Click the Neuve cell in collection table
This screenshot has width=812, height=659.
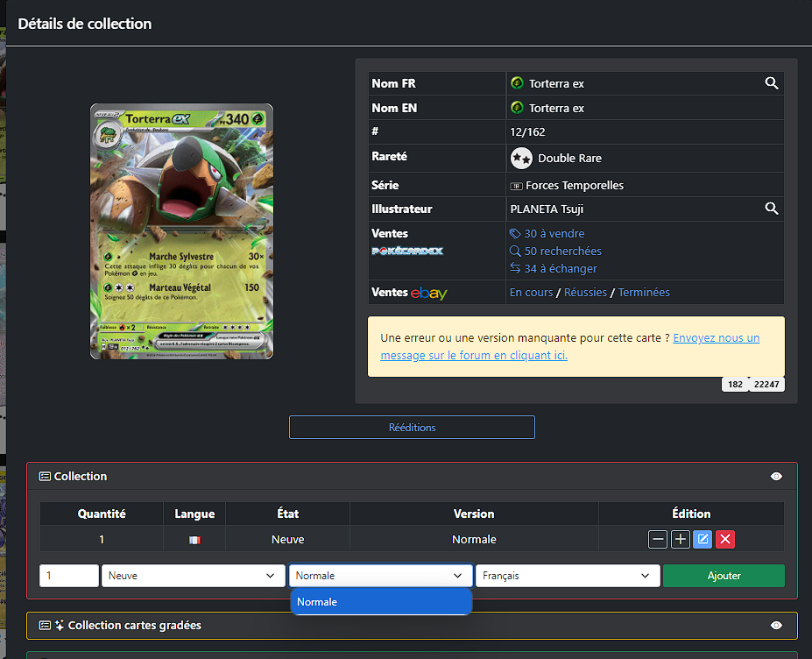[287, 539]
